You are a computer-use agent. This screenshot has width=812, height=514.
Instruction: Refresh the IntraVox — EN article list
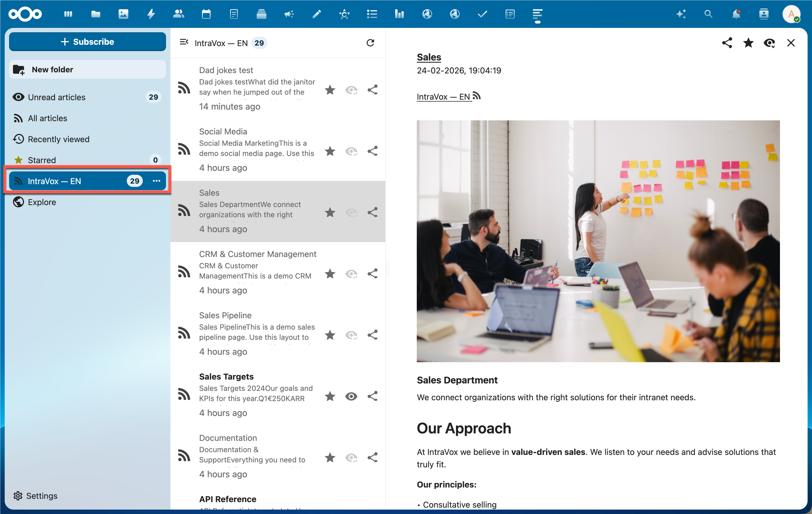pos(370,43)
